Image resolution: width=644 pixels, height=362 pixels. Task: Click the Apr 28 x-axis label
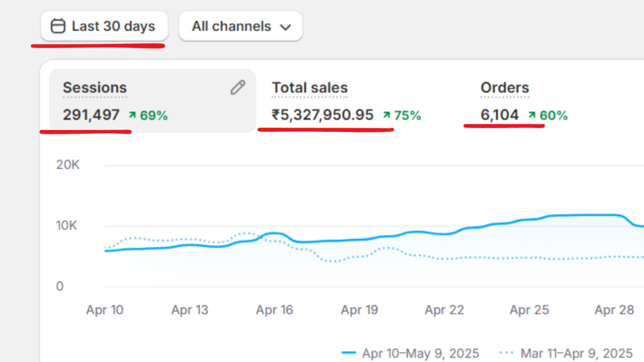(x=614, y=310)
